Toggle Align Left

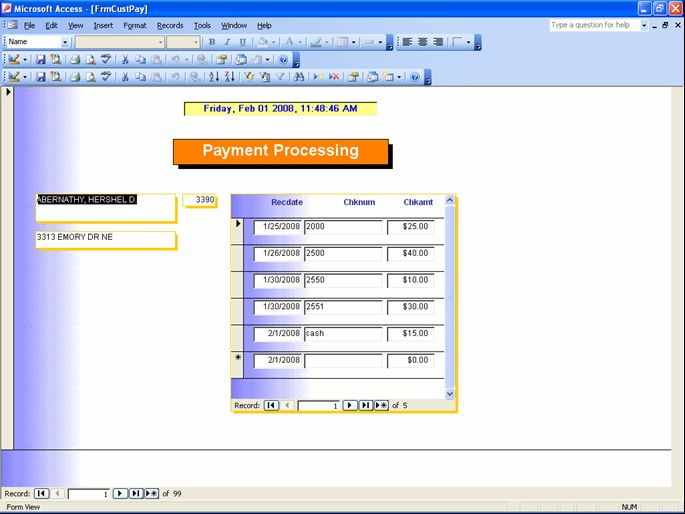click(x=407, y=42)
